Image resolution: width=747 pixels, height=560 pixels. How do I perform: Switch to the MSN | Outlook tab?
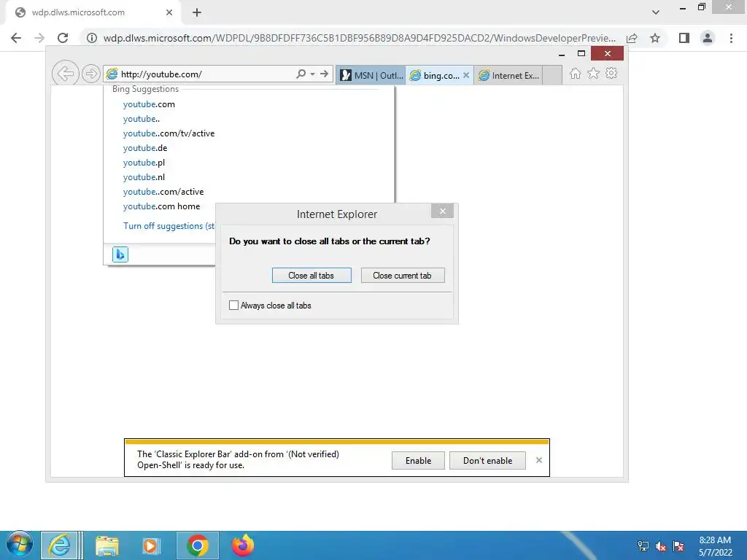[371, 75]
